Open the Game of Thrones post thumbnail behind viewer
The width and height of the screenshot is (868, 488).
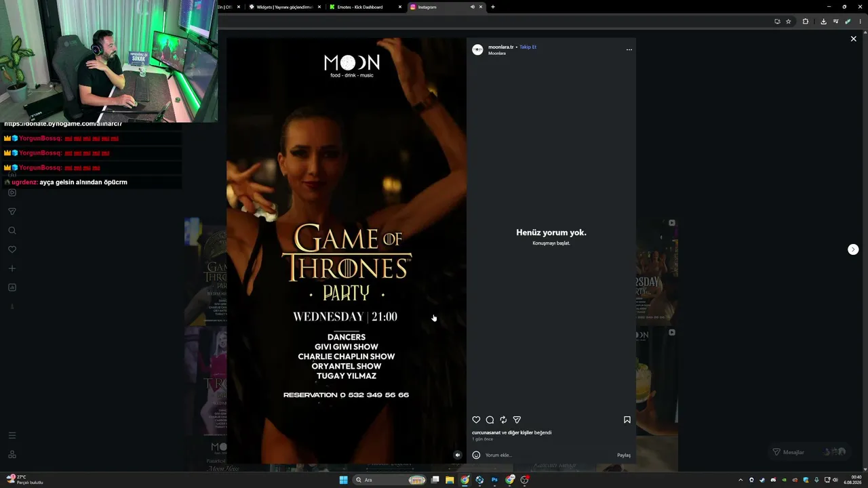(206, 271)
